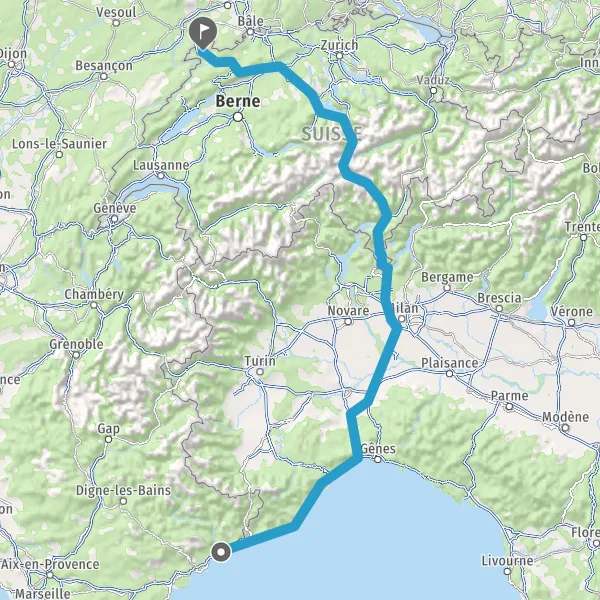
Task: Click the flag destination marker near Bâle
Action: [203, 32]
